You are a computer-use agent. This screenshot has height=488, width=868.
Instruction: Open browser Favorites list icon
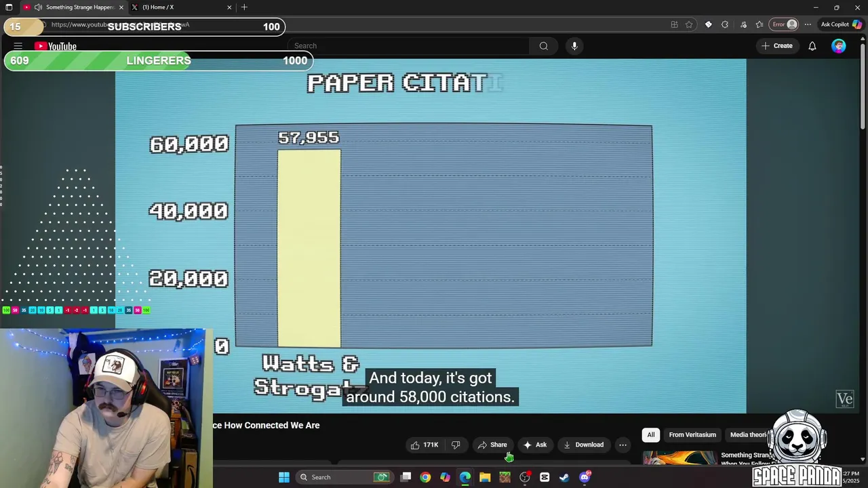[759, 24]
